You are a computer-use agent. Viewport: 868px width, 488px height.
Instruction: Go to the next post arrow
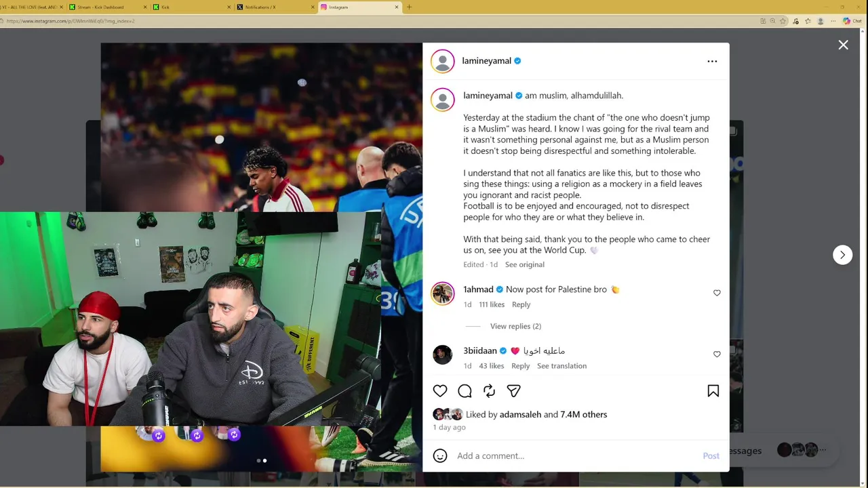842,255
